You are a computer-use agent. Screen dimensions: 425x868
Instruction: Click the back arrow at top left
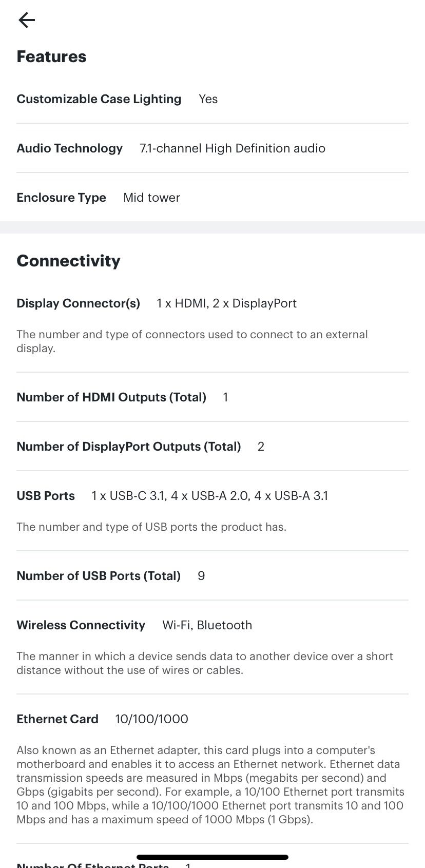26,20
